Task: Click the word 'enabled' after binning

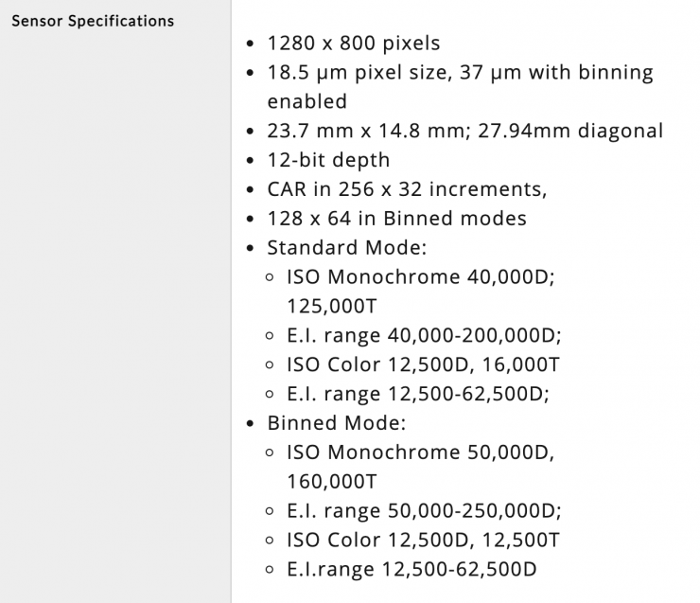Action: click(306, 101)
